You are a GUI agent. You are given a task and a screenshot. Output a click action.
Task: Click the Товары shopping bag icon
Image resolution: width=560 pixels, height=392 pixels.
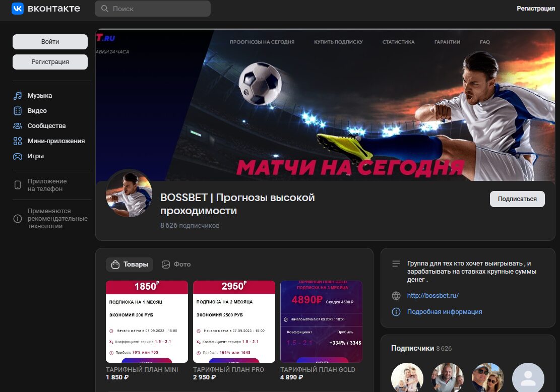coord(115,265)
